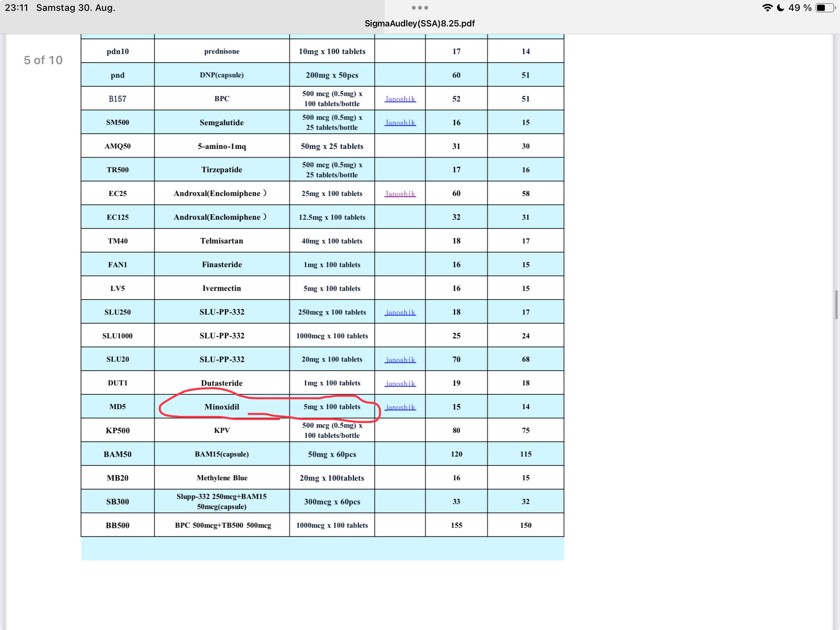840x630 pixels.
Task: Select the 'SB300' code cell
Action: point(117,502)
